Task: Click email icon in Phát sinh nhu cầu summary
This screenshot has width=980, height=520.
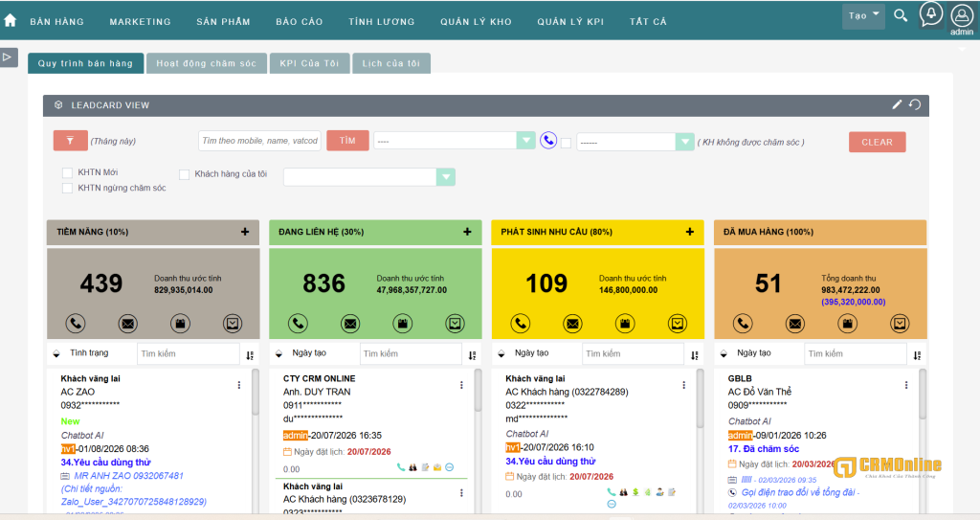Action: (x=572, y=324)
